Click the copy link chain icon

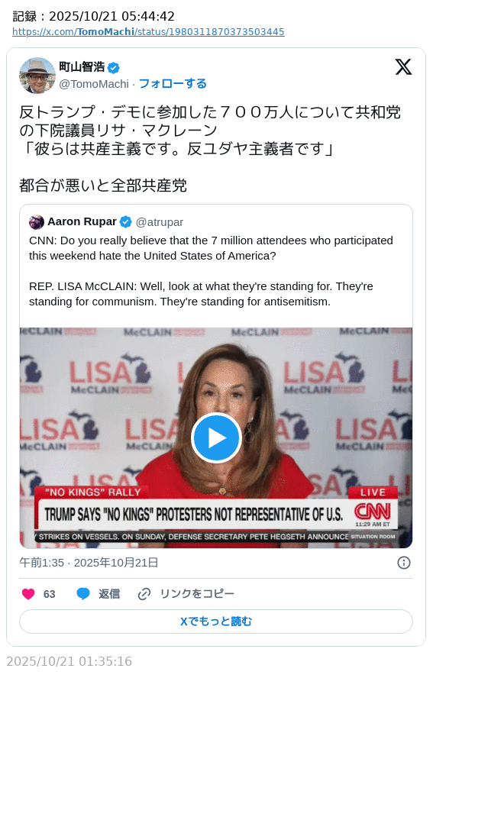point(144,594)
